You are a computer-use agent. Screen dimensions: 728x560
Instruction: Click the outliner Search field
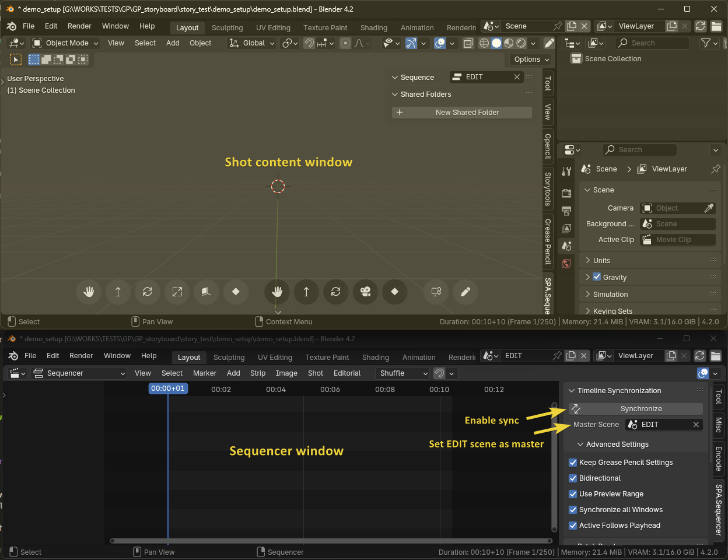(x=653, y=43)
